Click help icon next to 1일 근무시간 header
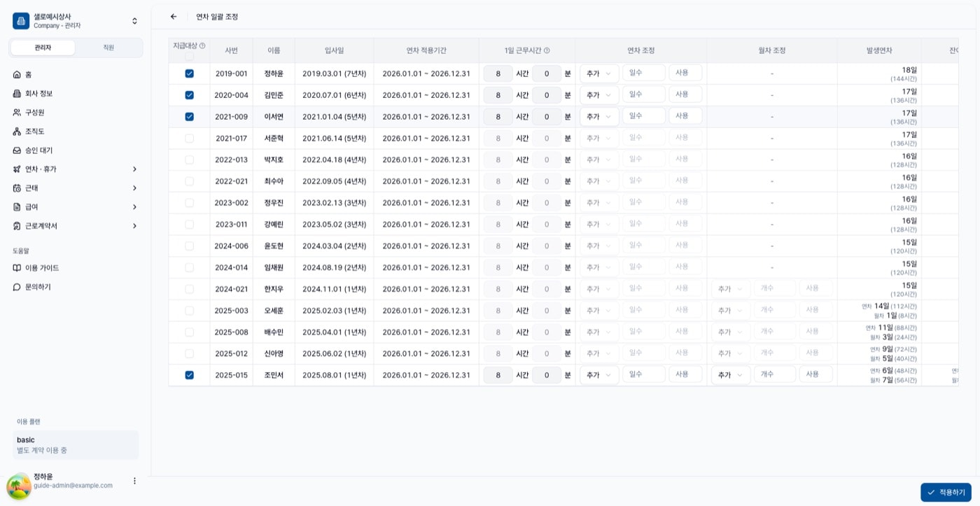Viewport: 980px width, 506px height. [x=547, y=50]
